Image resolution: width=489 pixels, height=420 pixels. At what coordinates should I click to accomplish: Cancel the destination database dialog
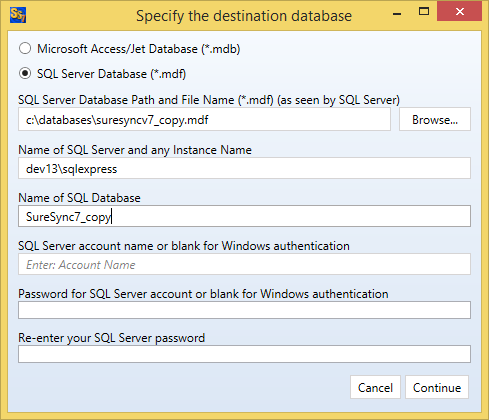coord(375,387)
